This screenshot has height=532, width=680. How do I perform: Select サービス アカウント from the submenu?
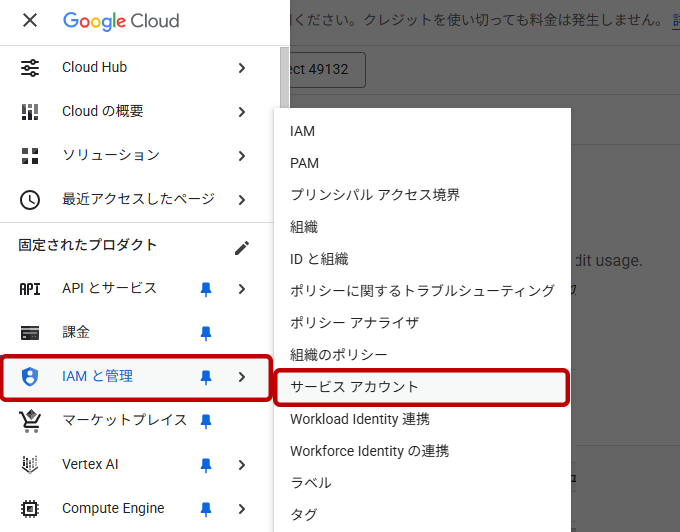point(355,387)
